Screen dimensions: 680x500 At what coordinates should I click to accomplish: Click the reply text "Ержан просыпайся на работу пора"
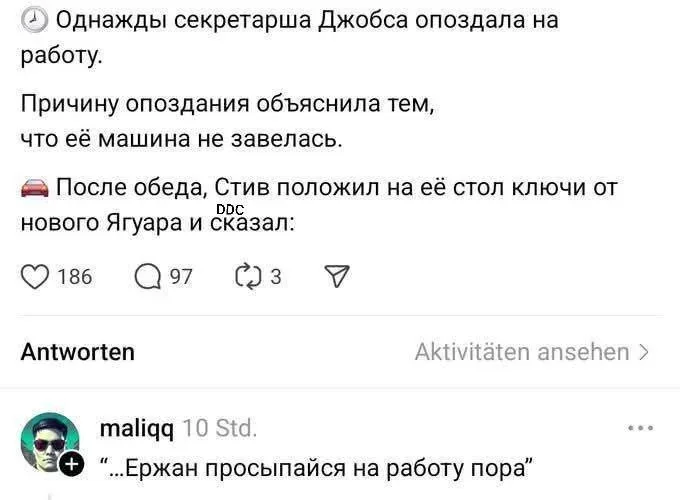[x=318, y=467]
